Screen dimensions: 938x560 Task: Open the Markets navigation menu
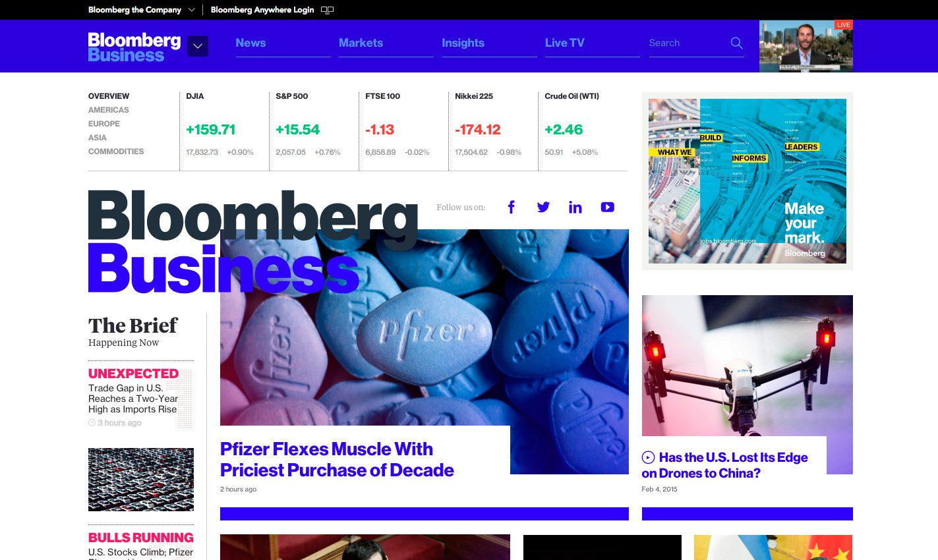tap(361, 43)
